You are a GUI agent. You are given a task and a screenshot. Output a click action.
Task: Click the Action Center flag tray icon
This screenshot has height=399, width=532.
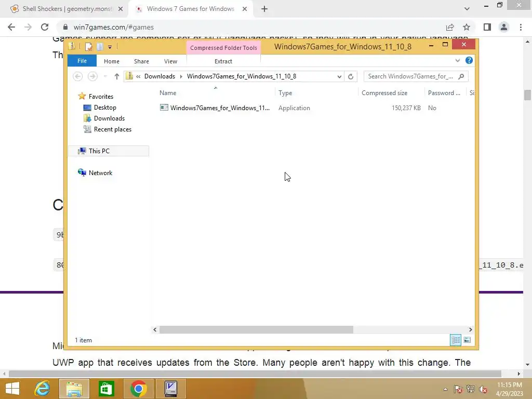click(458, 389)
